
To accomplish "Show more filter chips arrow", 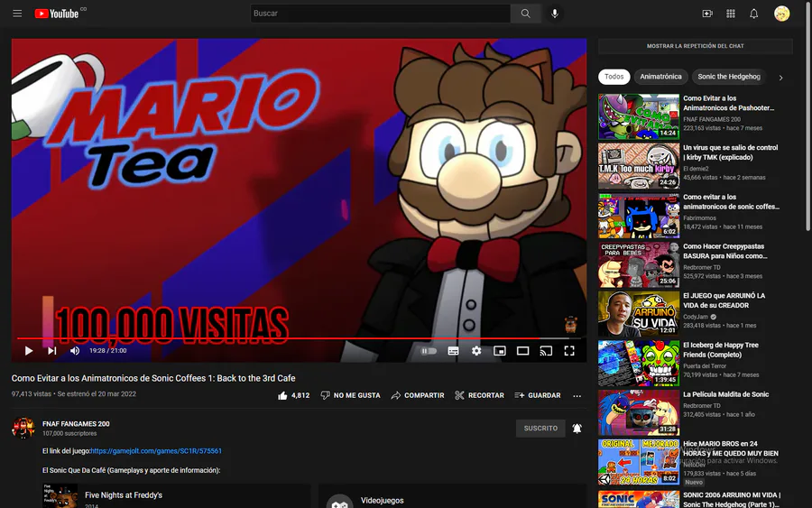I will pos(781,78).
